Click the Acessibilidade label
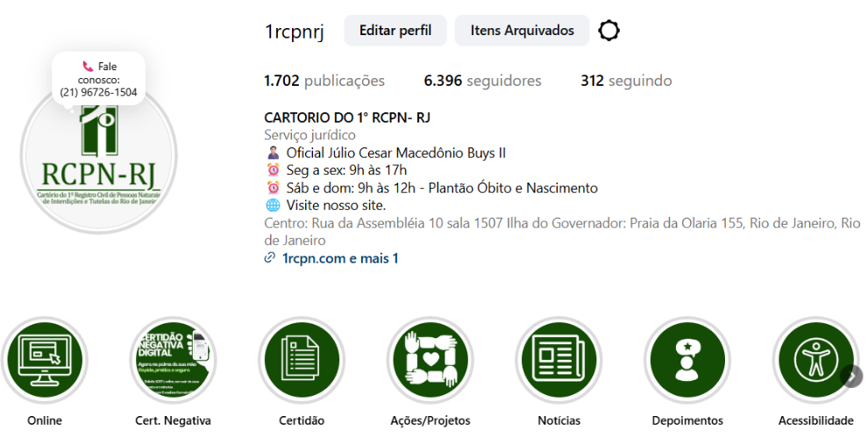 (x=816, y=420)
